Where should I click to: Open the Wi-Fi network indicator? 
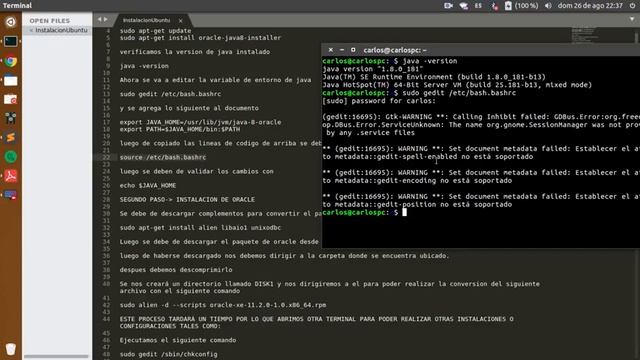(x=463, y=6)
